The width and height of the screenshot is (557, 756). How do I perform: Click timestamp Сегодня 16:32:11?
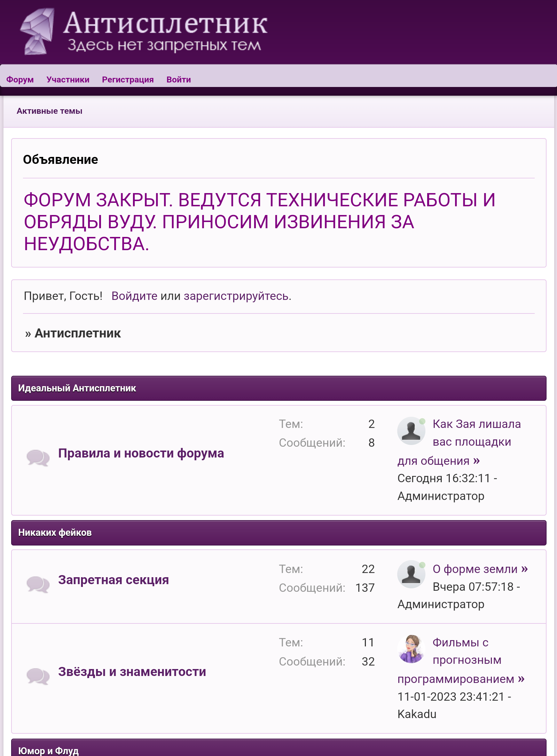click(x=444, y=478)
